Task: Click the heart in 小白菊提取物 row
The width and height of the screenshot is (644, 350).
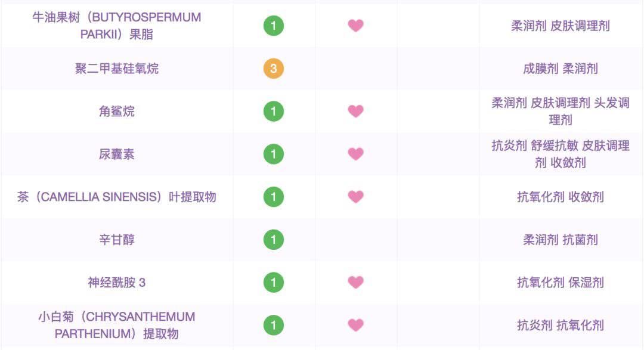Action: (355, 326)
